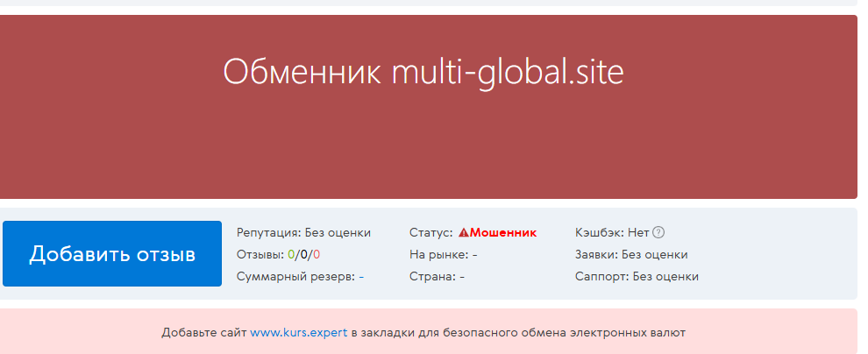This screenshot has width=868, height=354.
Task: Click the Репутация: Без оценки text
Action: 303,233
